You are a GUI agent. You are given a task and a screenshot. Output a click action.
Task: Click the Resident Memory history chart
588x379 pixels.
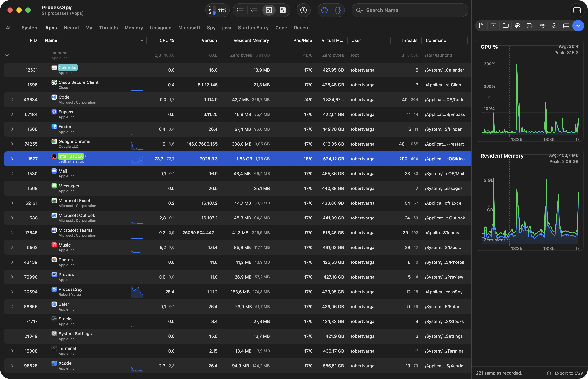530,199
